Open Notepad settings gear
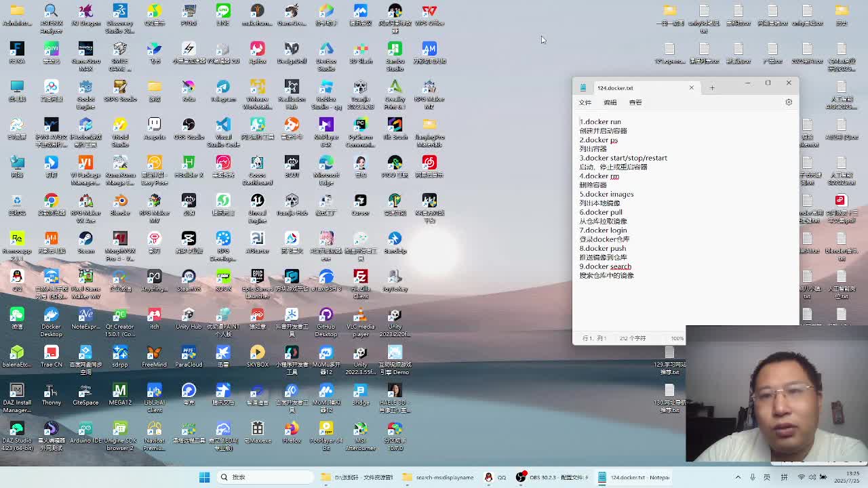The height and width of the screenshot is (488, 868). click(789, 102)
